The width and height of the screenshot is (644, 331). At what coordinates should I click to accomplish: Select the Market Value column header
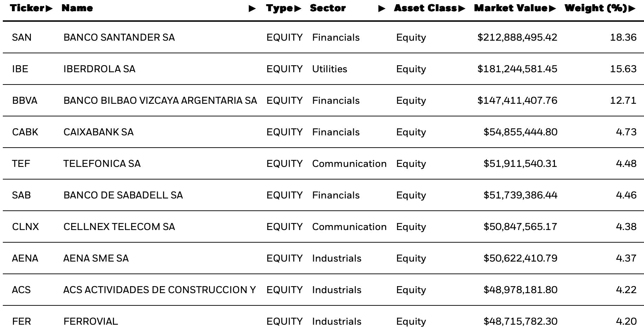[511, 8]
